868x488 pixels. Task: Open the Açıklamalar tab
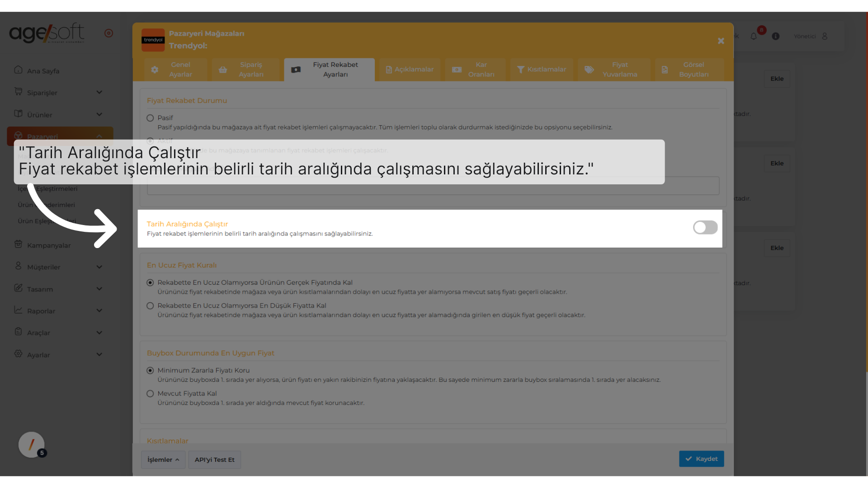(410, 70)
